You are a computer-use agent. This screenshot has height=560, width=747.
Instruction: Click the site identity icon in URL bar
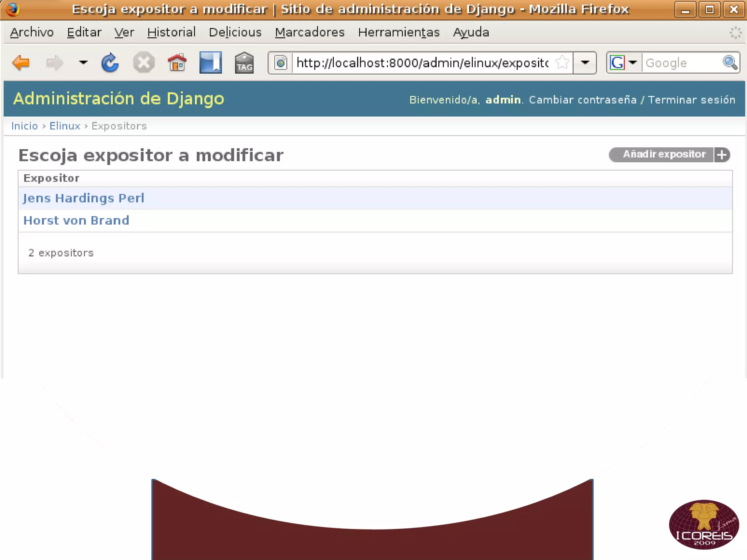(x=281, y=63)
